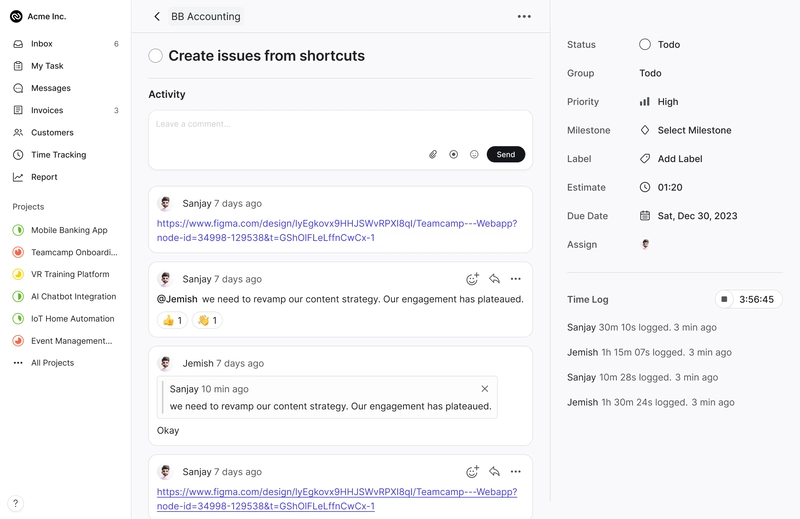Stop the running time log timer
Viewport: 800px width, 519px height.
[724, 299]
